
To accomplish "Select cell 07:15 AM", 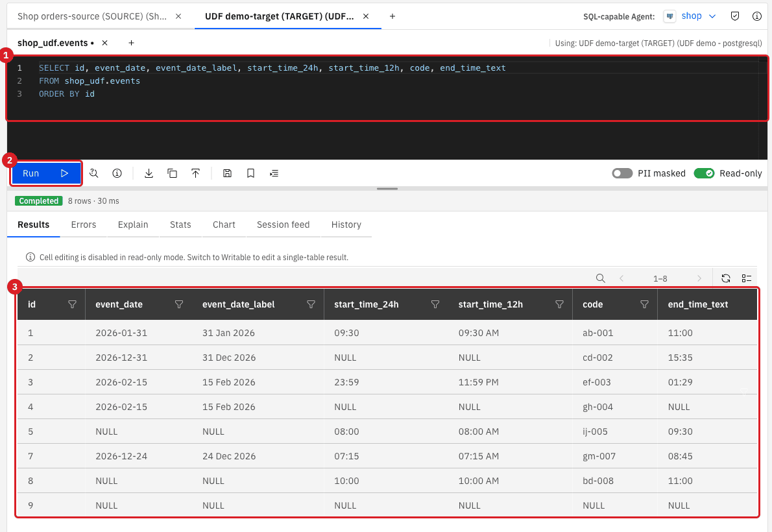I will tap(479, 456).
